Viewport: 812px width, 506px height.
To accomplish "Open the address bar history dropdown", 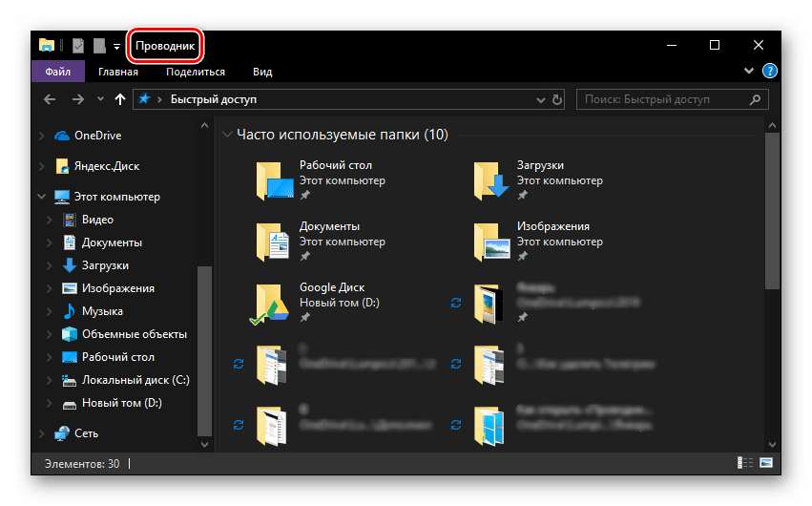I will tap(542, 99).
